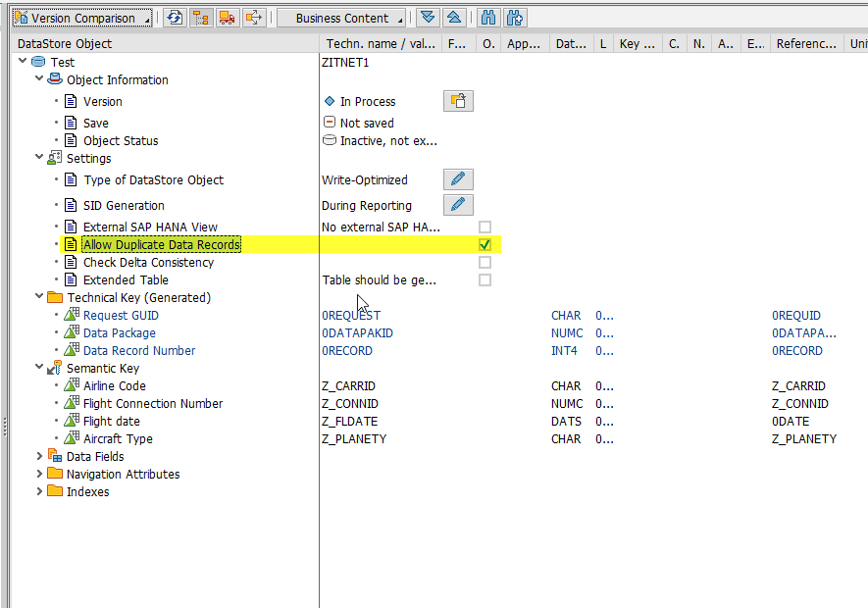Expand the Navigation Attributes folder
Viewport: 868px width, 608px height.
(40, 474)
